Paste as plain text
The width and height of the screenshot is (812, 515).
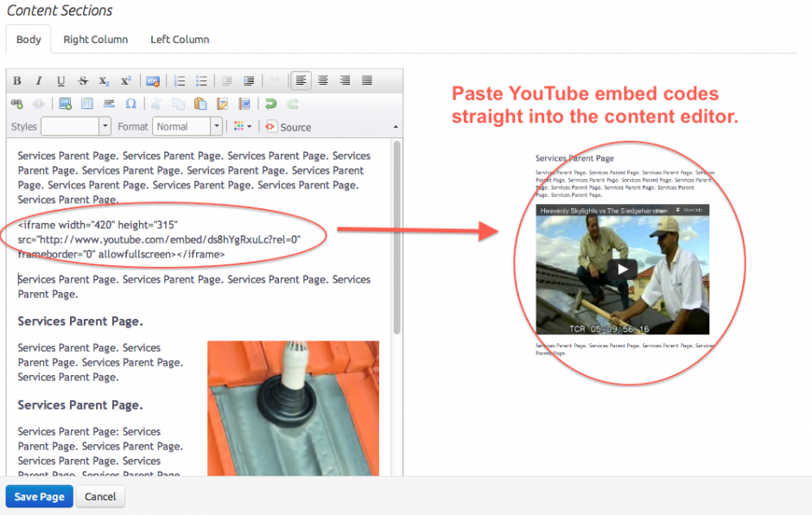point(222,105)
